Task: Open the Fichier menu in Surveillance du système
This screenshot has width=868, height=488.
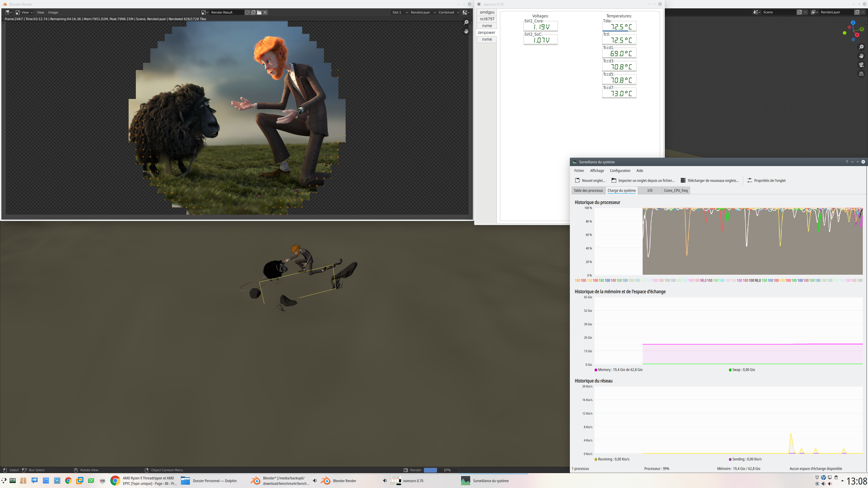Action: coord(579,171)
